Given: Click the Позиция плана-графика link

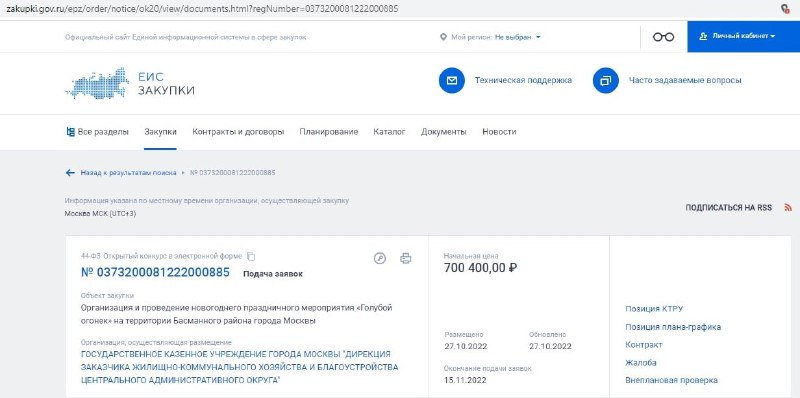Looking at the screenshot, I should tap(673, 327).
